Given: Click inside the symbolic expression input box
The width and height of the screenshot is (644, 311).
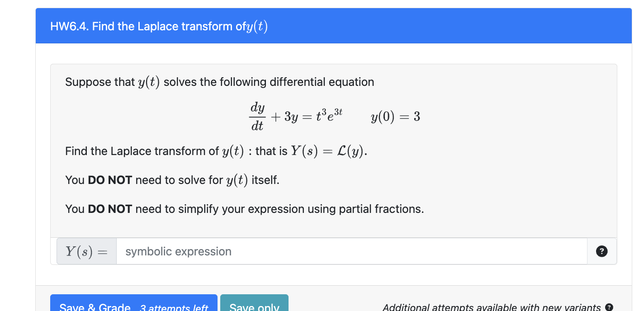Looking at the screenshot, I should (317, 251).
